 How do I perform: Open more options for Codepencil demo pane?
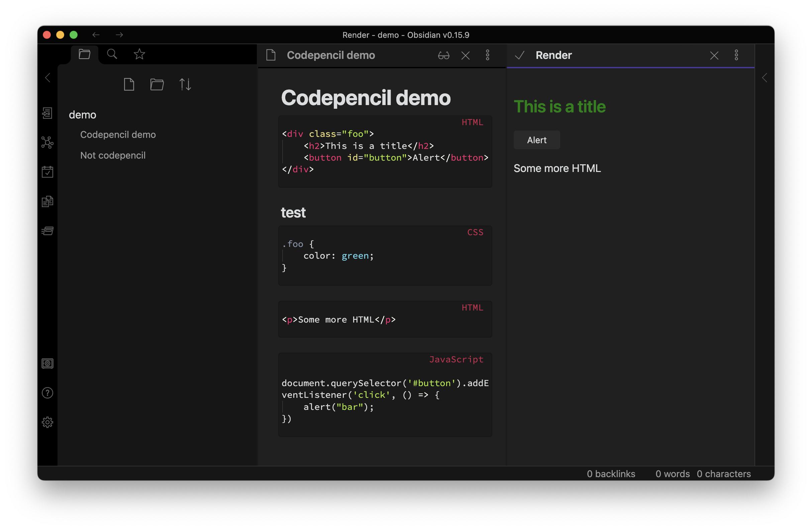tap(488, 55)
